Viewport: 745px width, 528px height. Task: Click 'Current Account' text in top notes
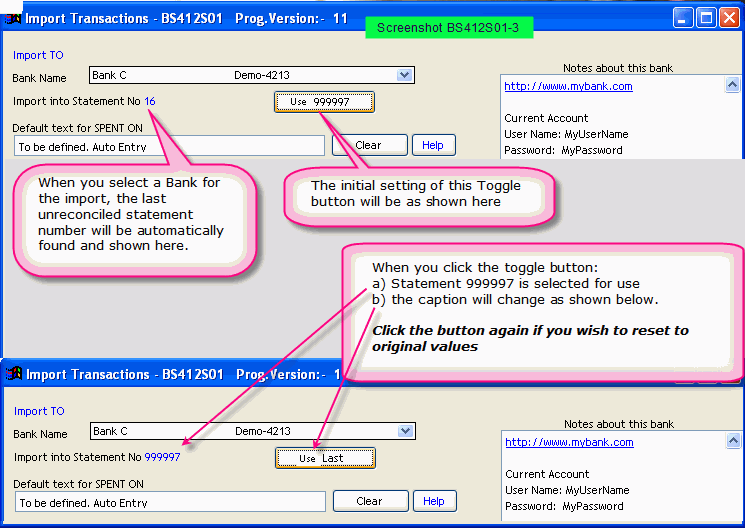[546, 118]
